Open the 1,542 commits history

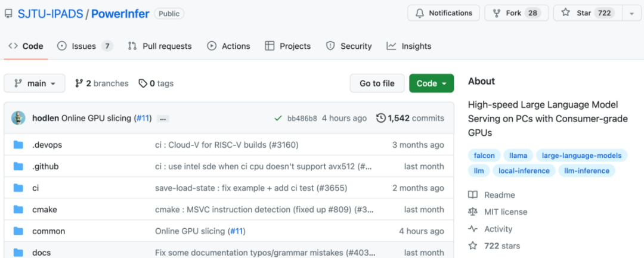point(410,118)
